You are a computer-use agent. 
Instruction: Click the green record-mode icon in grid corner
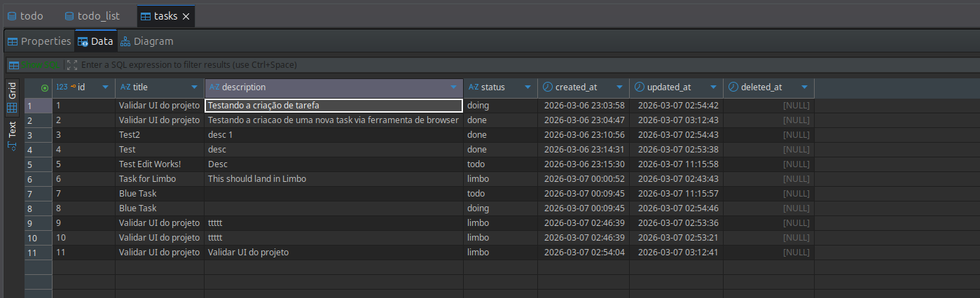[45, 87]
